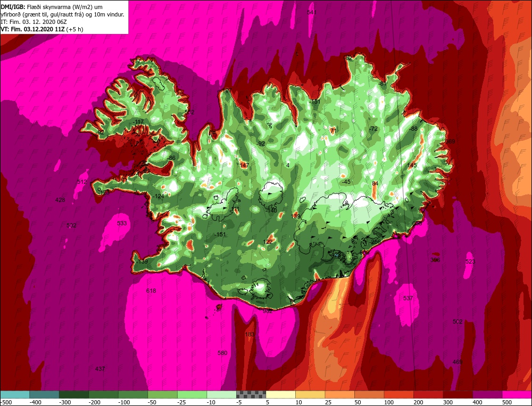Click the flux value "-81" in the northeast
The width and height of the screenshot is (532, 406).
click(x=383, y=83)
